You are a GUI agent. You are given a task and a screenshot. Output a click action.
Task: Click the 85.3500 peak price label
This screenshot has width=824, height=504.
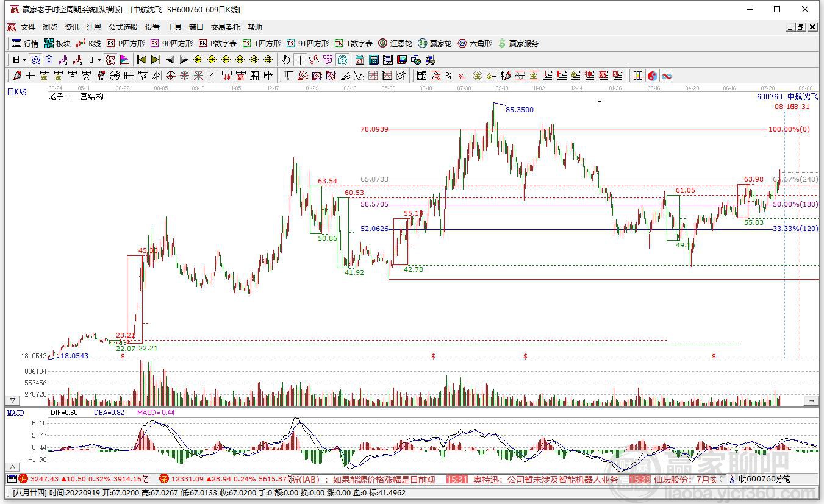(520, 110)
